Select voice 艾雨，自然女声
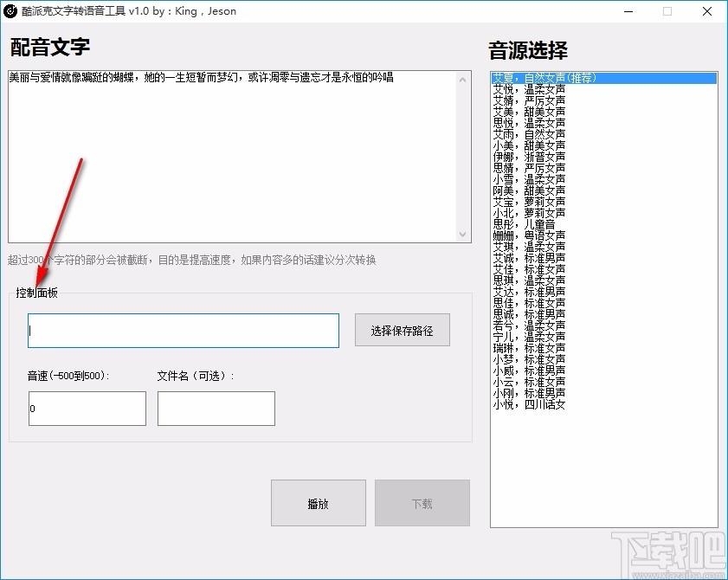 pyautogui.click(x=603, y=134)
